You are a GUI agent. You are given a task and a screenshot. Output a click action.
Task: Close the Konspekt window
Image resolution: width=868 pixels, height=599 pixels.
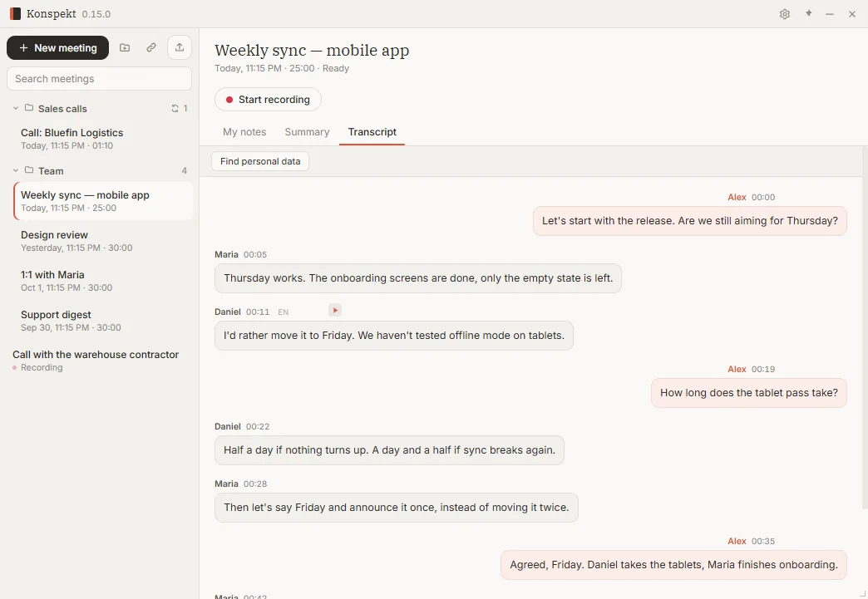(852, 14)
